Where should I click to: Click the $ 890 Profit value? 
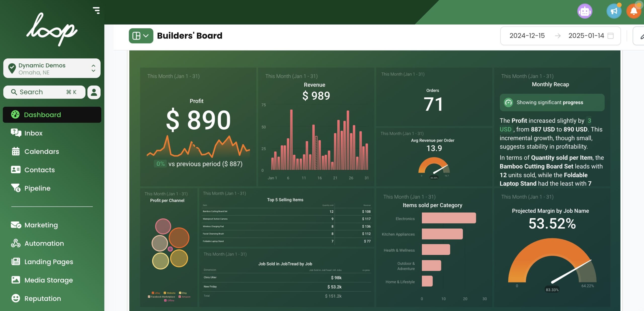(x=198, y=120)
